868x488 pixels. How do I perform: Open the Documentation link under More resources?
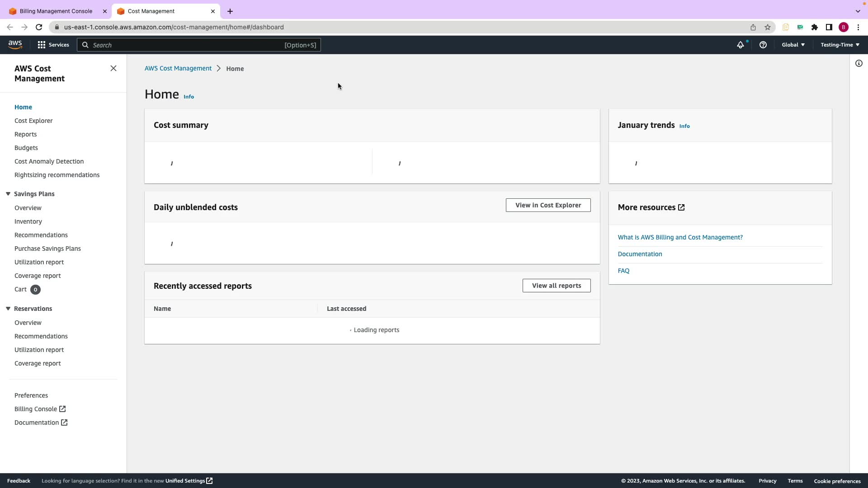[x=640, y=254]
